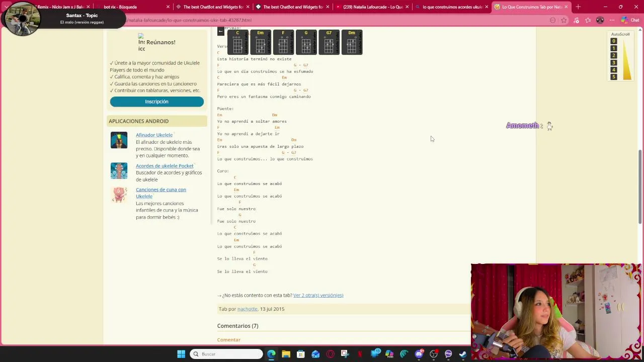The height and width of the screenshot is (362, 644).
Task: Open Opera browser from taskbar
Action: pyautogui.click(x=330, y=354)
